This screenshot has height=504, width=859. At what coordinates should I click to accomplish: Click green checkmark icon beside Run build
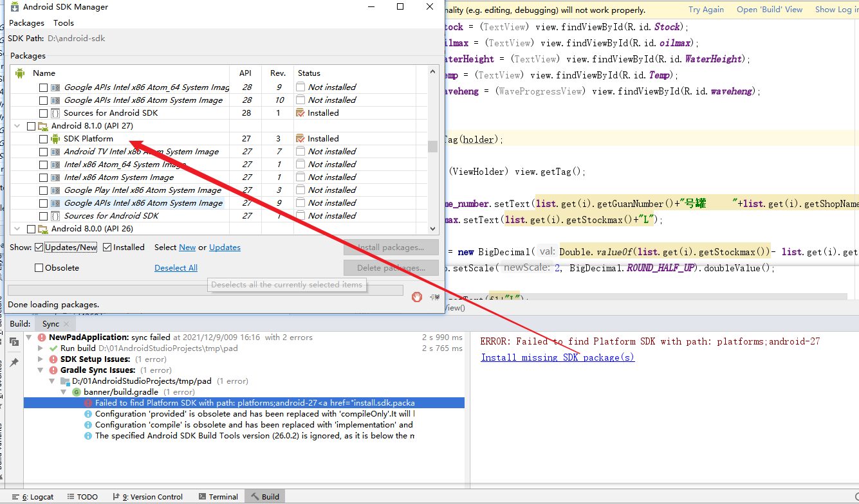coord(53,348)
